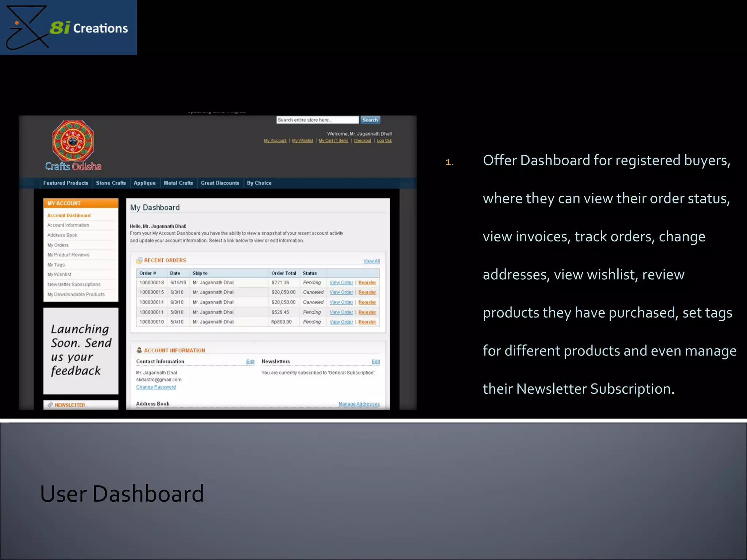View Order for order 100000015

[341, 292]
